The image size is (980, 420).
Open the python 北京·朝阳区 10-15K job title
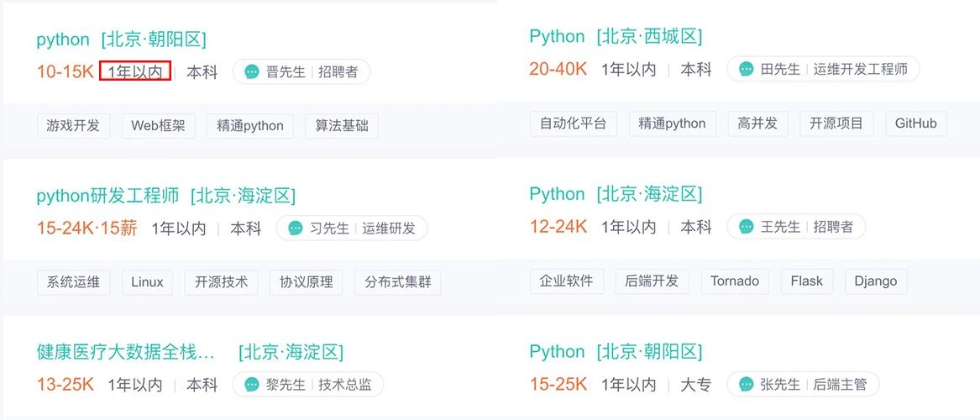[121, 40]
